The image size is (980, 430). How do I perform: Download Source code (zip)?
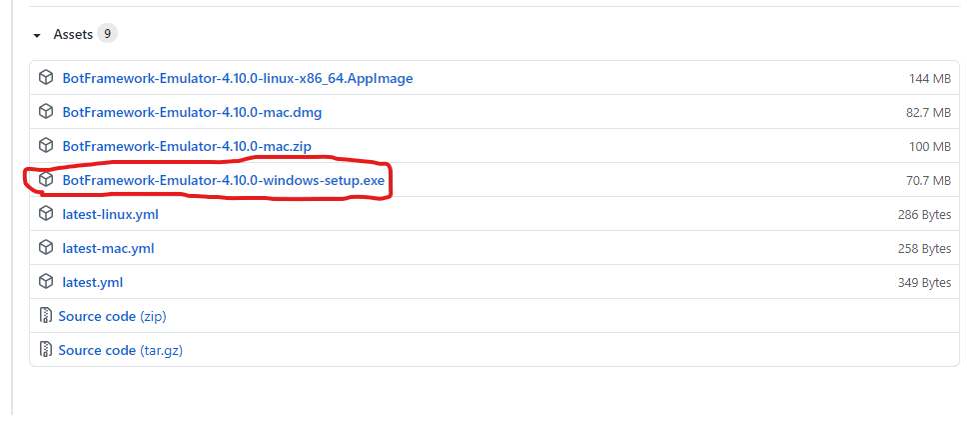[x=113, y=316]
